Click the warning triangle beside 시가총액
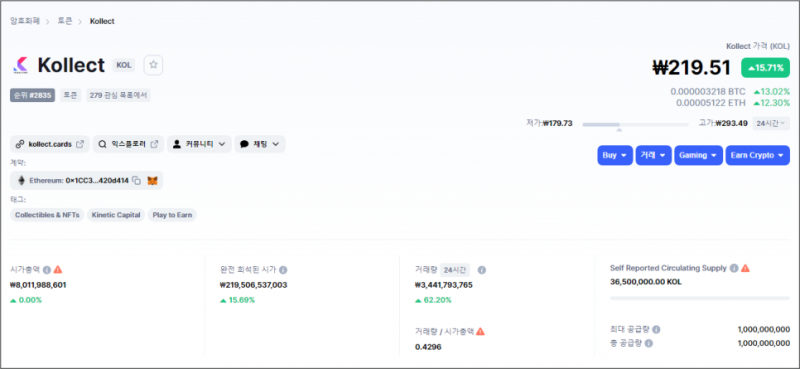 click(x=58, y=269)
